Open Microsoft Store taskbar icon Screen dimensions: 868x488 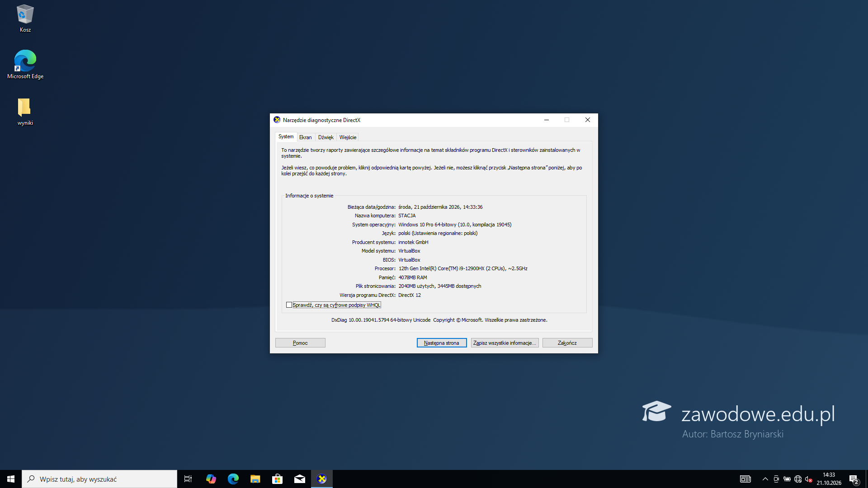click(278, 479)
